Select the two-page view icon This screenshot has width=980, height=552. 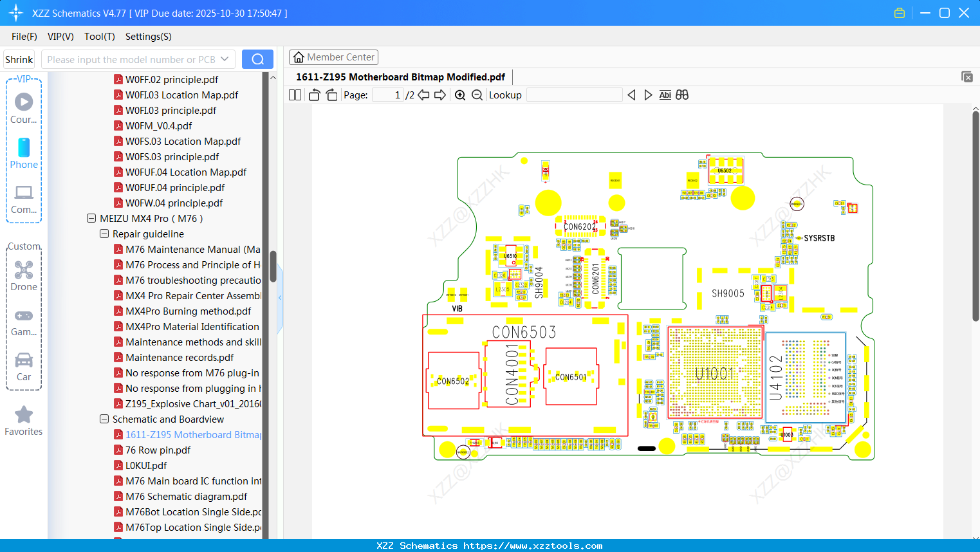coord(294,94)
